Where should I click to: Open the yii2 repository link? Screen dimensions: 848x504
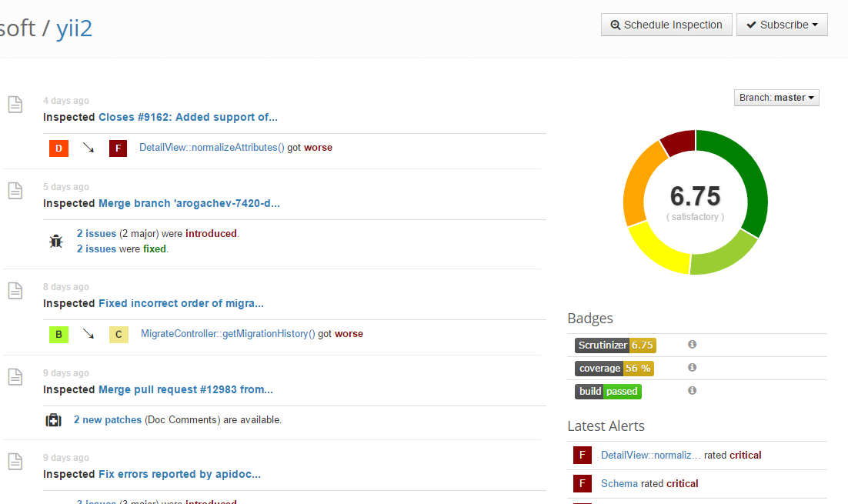[74, 28]
